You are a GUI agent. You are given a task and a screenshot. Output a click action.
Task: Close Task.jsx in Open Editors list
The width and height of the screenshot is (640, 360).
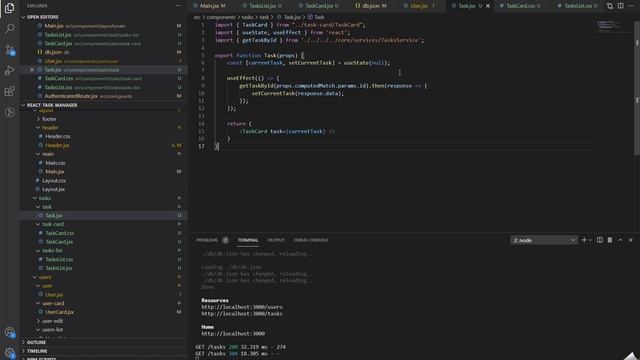(x=32, y=70)
